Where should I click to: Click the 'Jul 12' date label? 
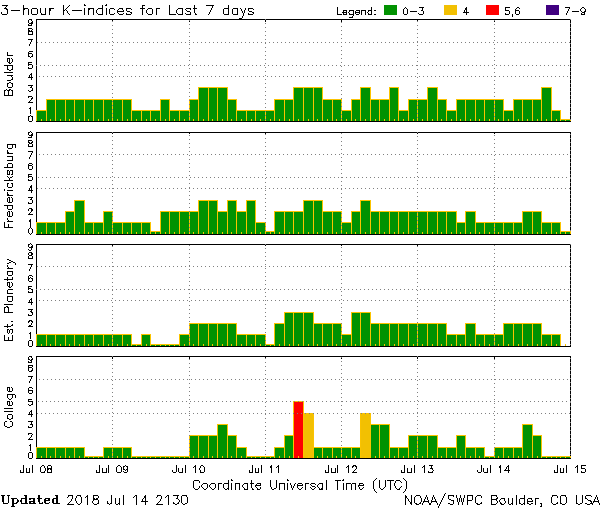tap(341, 469)
